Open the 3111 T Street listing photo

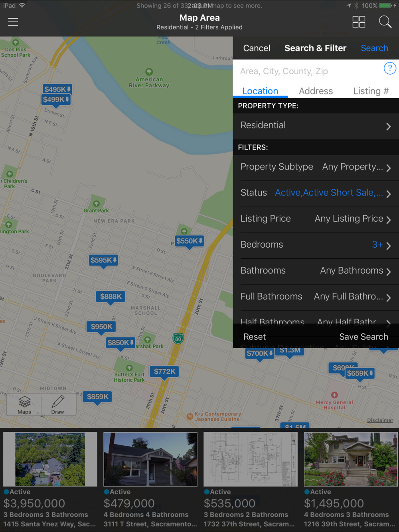click(150, 459)
